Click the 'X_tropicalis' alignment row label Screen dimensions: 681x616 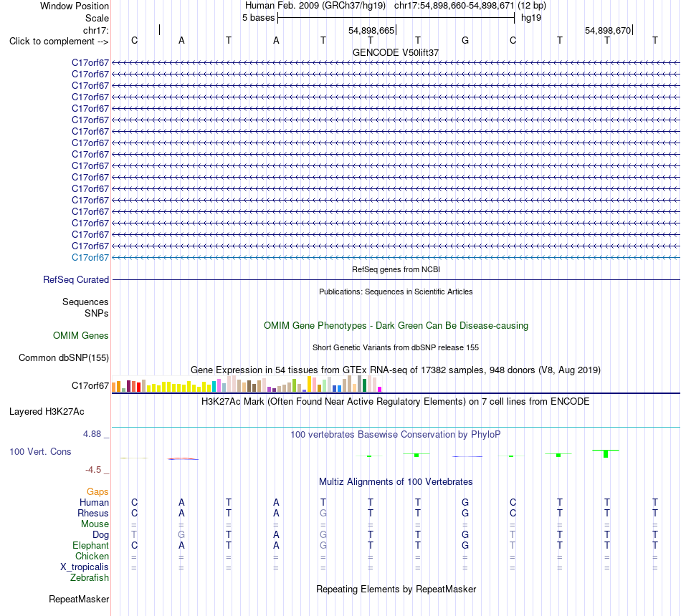click(85, 567)
